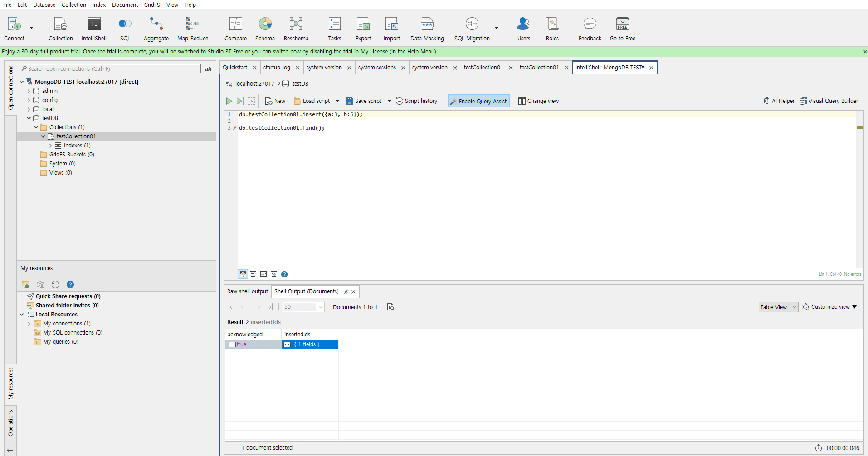Viewport: 868px width, 456px height.
Task: Dismiss the trial banner
Action: (x=865, y=52)
